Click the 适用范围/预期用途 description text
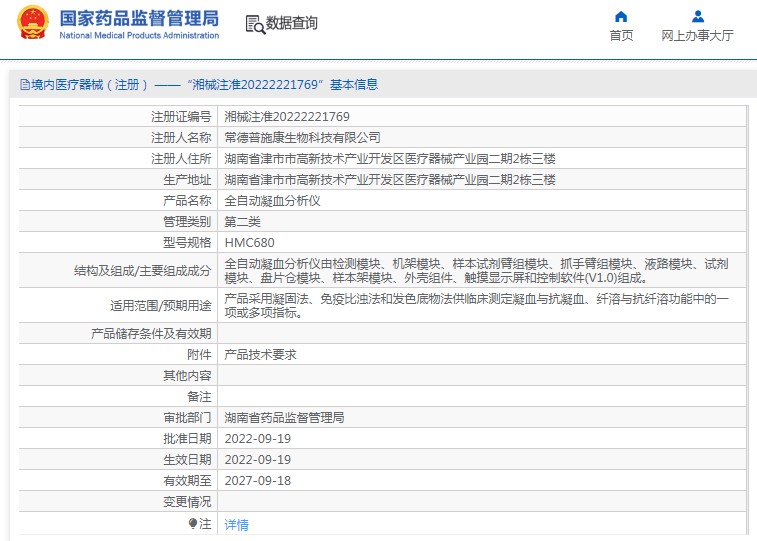Viewport: 757px width, 541px height. 477,305
